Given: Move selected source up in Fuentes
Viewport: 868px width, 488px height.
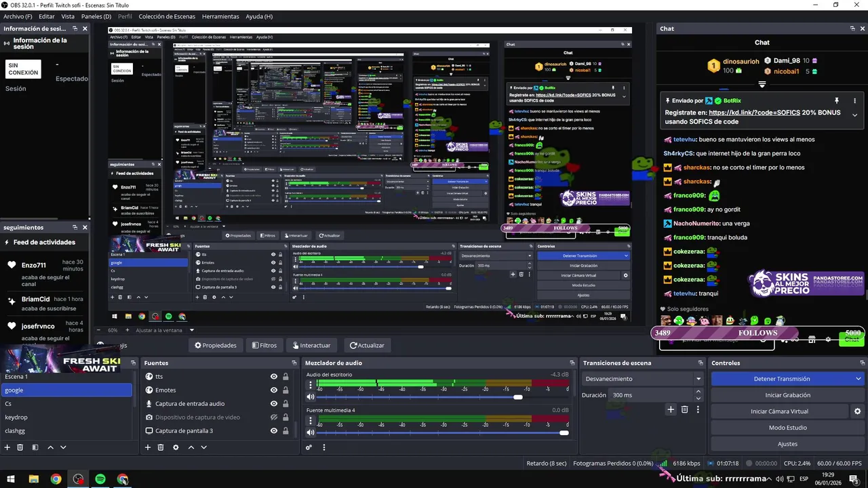Looking at the screenshot, I should pyautogui.click(x=191, y=447).
